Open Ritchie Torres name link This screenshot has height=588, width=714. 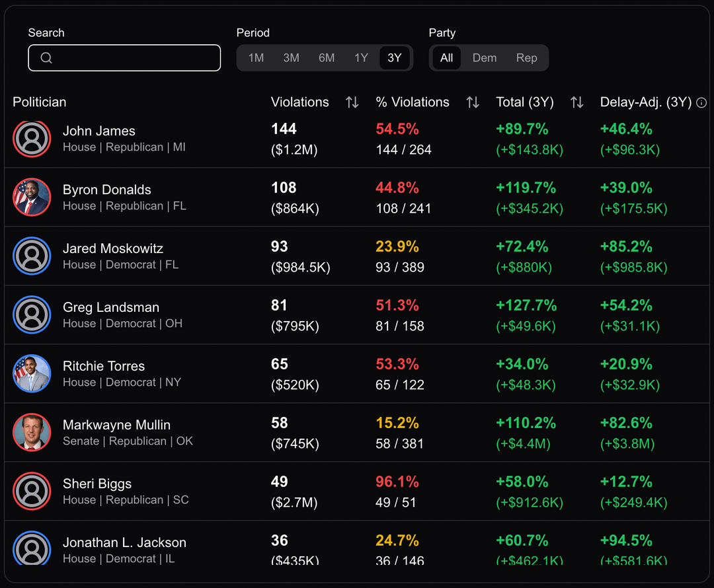pyautogui.click(x=104, y=366)
